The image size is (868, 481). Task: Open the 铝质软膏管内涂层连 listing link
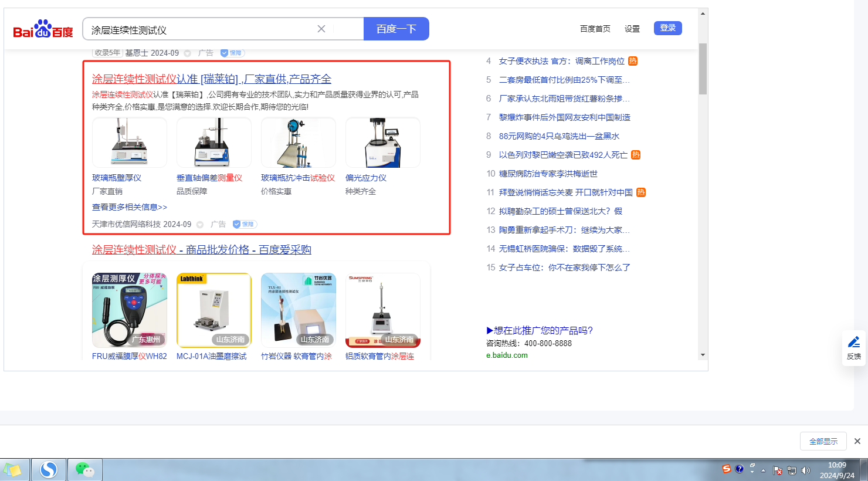click(x=380, y=356)
